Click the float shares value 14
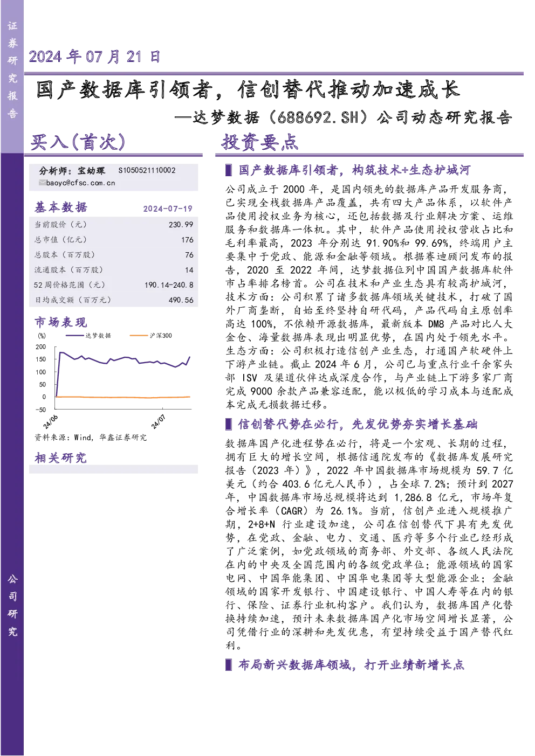Image resolution: width=535 pixels, height=756 pixels. (189, 270)
